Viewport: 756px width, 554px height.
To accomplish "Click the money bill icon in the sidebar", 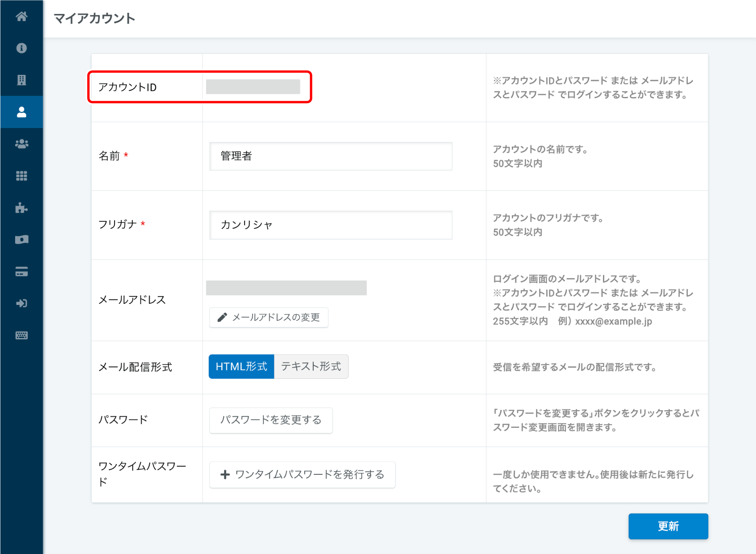I will pos(21,240).
